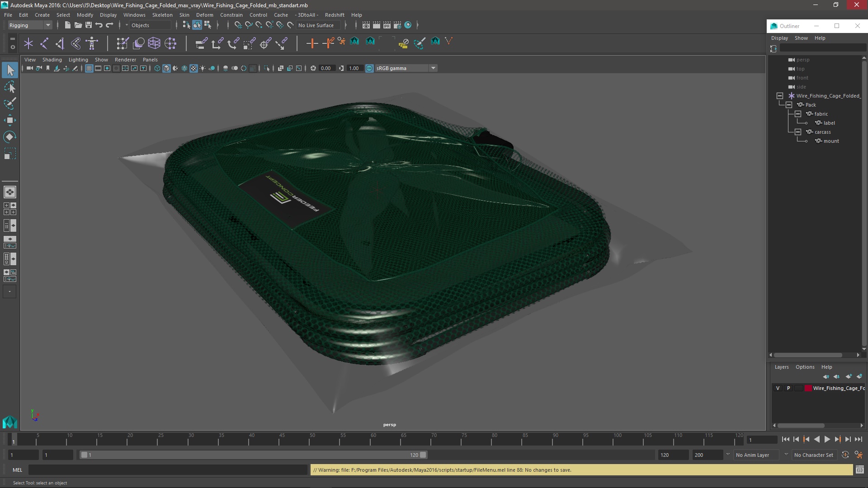Select the mount node in Outliner
This screenshot has height=488, width=868.
pos(831,141)
